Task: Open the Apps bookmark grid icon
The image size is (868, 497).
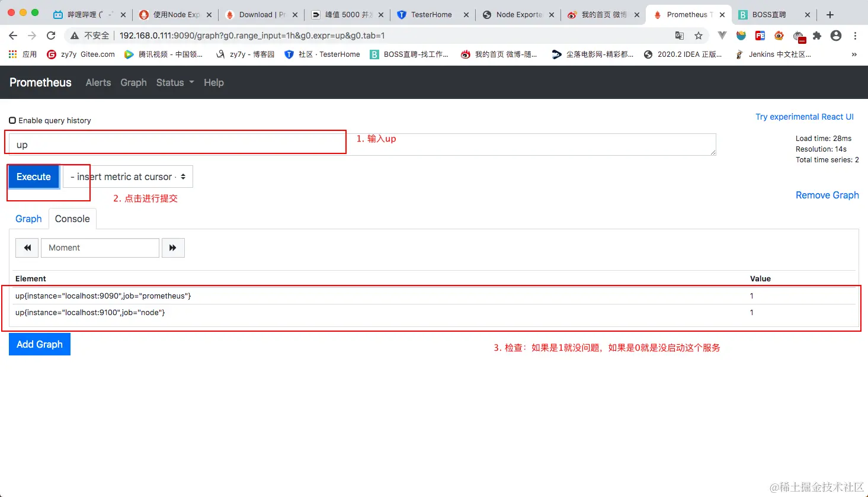Action: pyautogui.click(x=12, y=54)
